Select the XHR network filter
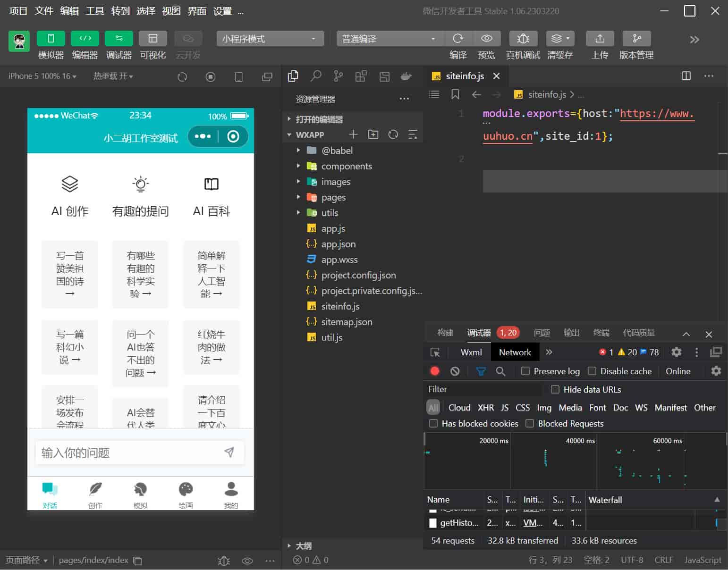 click(485, 408)
